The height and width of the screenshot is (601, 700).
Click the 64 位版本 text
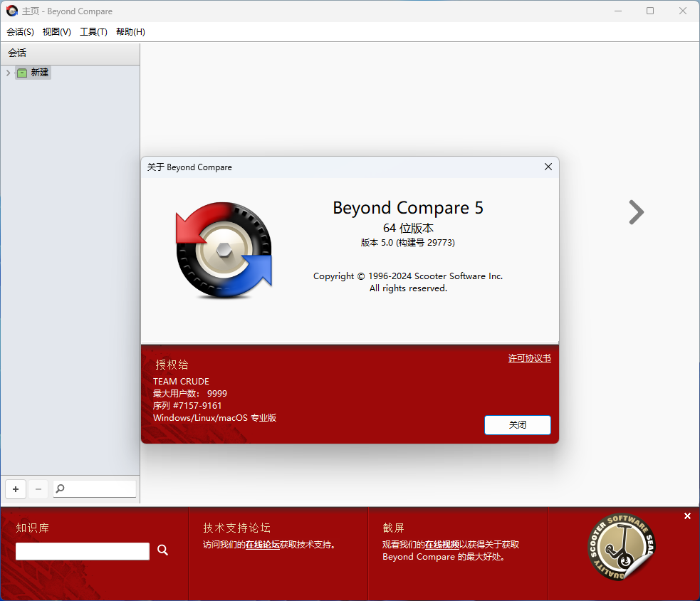408,228
